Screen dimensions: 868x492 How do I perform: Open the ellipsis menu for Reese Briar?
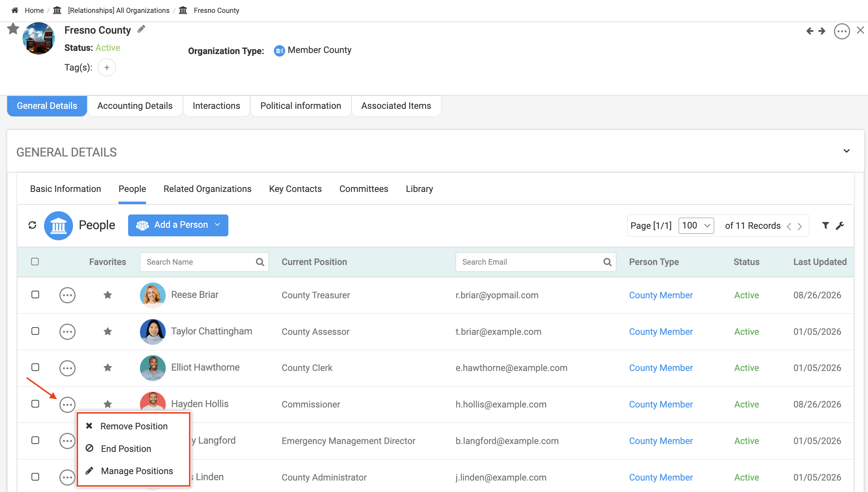click(x=67, y=295)
